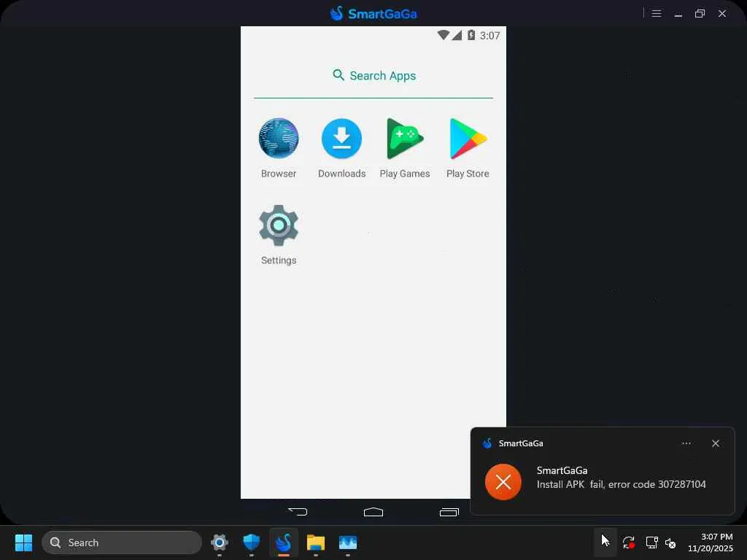Click the Install APK fail message
The width and height of the screenshot is (747, 560).
(622, 484)
